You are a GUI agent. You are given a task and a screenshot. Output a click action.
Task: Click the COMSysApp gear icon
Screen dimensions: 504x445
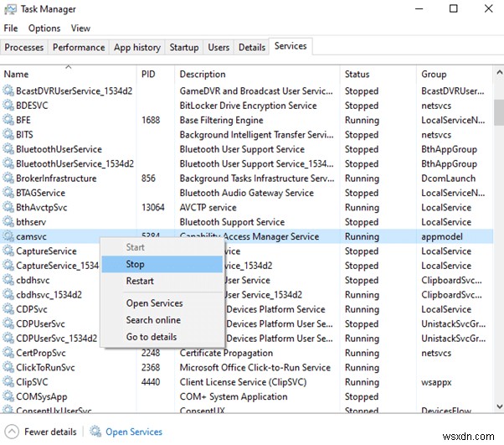coord(8,396)
